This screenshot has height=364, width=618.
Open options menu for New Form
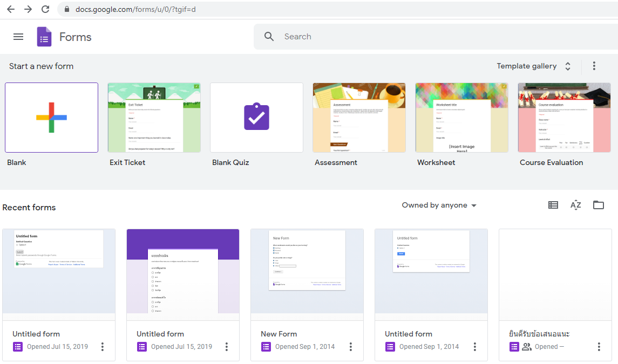(x=351, y=347)
